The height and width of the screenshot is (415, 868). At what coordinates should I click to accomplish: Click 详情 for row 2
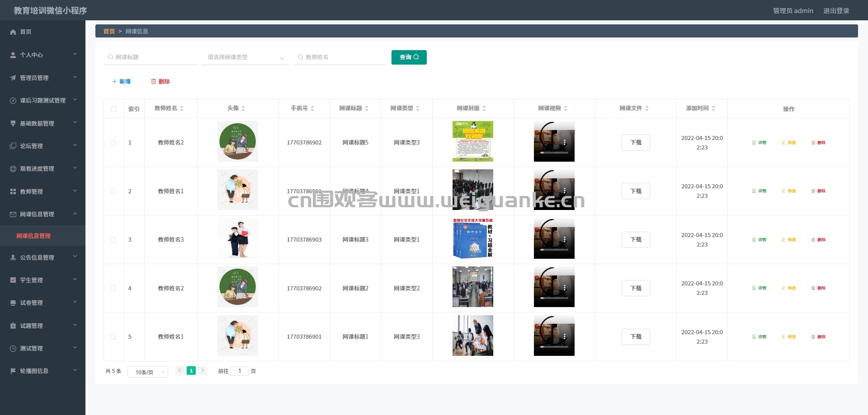coord(759,191)
